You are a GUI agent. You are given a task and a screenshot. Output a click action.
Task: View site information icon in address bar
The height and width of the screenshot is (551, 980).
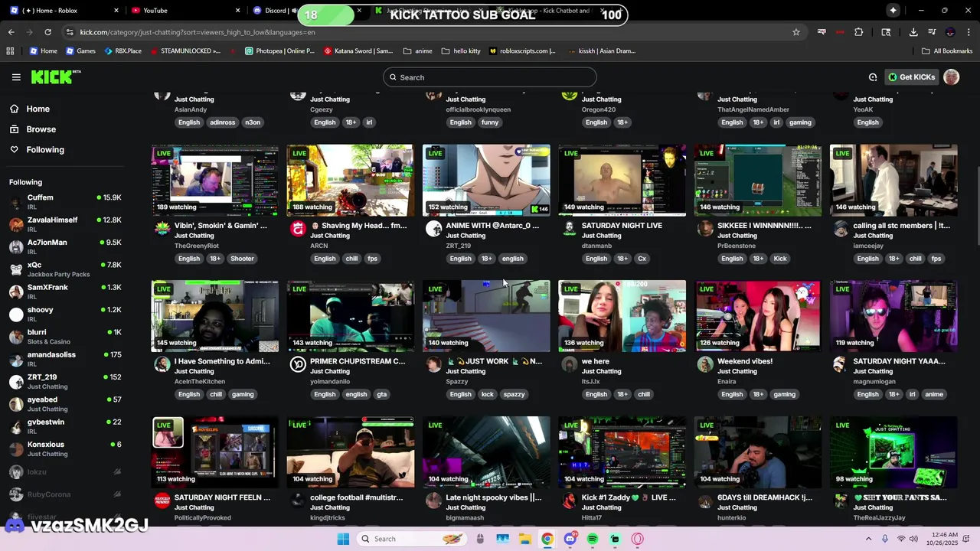70,32
